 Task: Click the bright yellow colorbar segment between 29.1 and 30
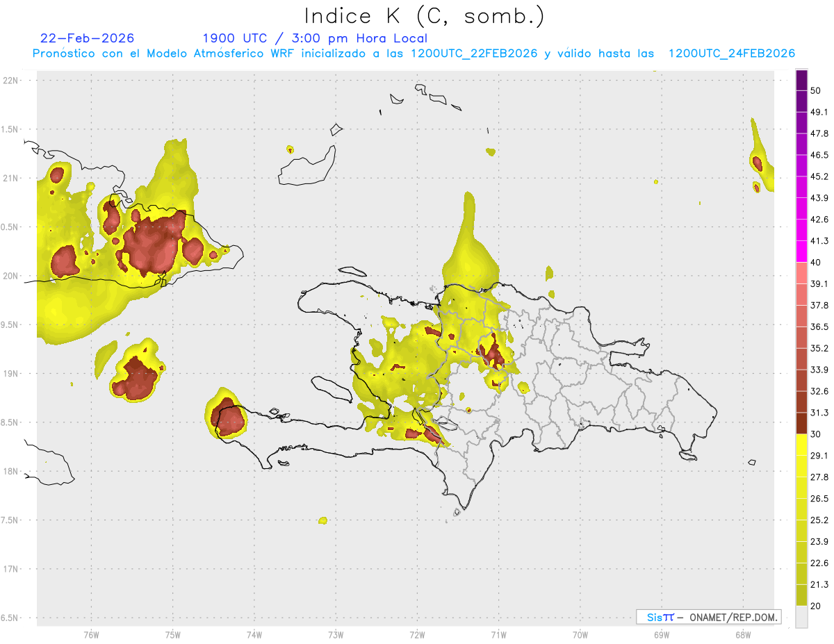pos(801,445)
